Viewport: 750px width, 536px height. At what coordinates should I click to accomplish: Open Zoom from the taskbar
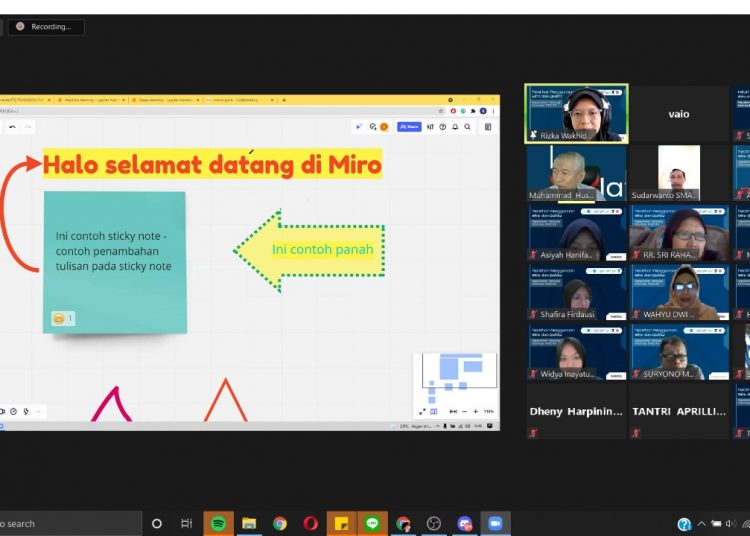[496, 524]
